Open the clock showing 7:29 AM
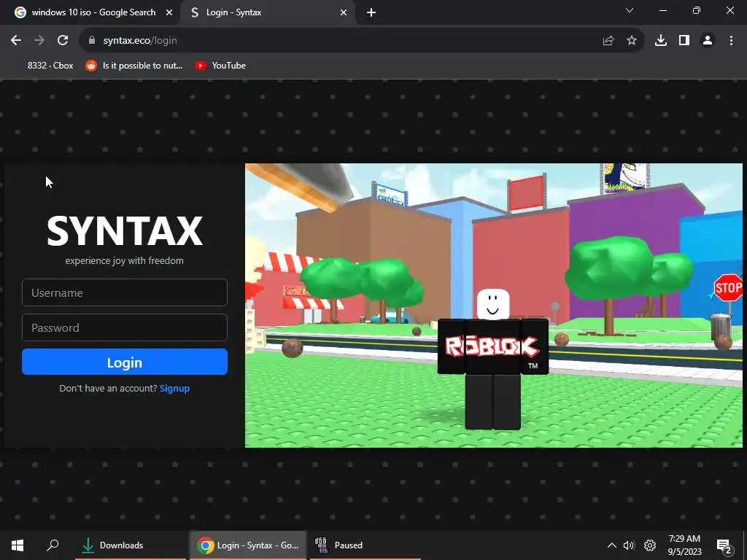The width and height of the screenshot is (747, 560). click(x=684, y=545)
